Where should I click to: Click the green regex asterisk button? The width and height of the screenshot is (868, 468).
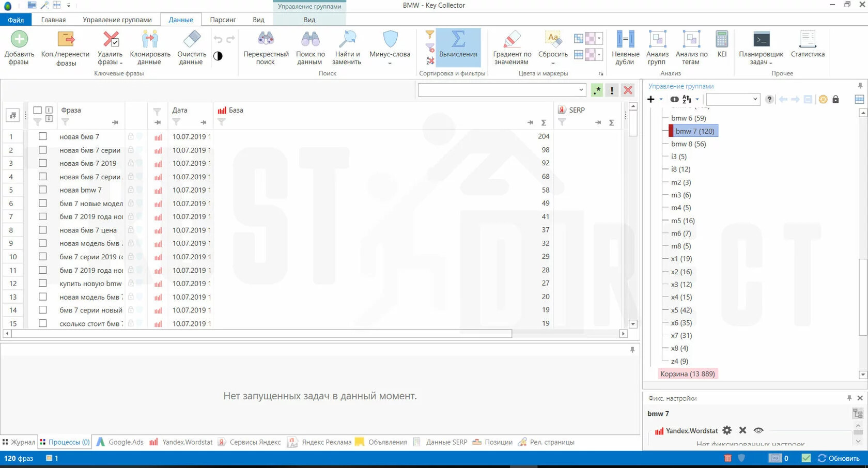coord(597,90)
